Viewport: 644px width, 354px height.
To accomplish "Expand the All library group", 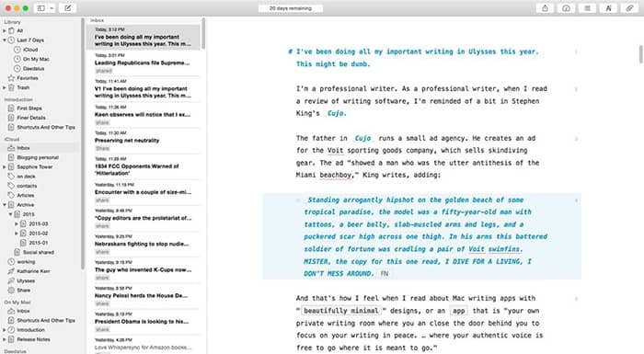I will pyautogui.click(x=5, y=30).
